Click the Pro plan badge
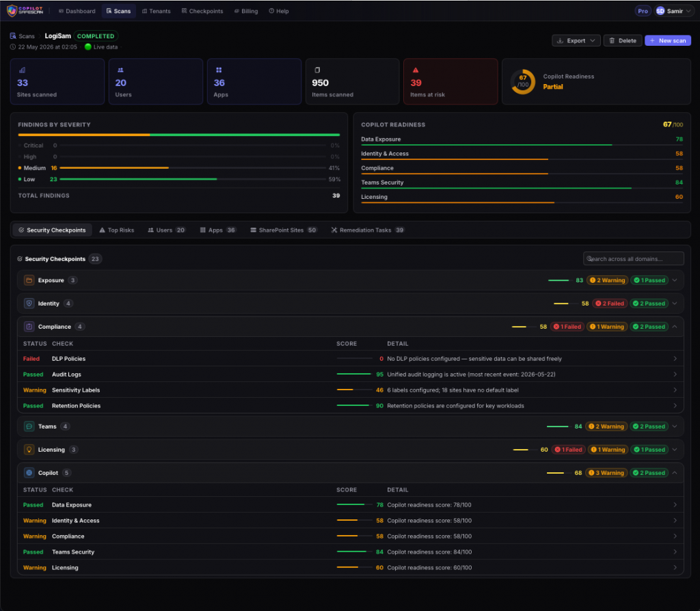 click(643, 11)
